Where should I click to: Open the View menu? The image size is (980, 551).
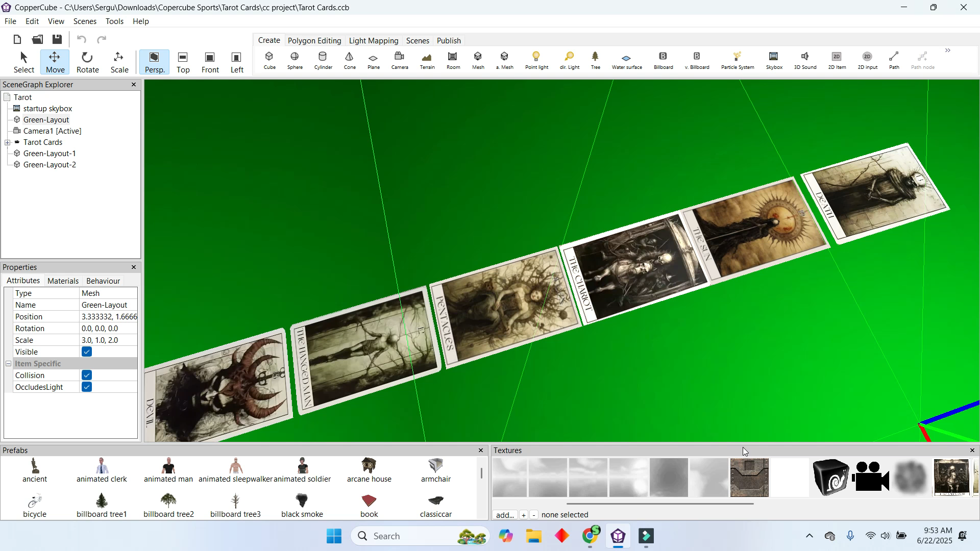[x=56, y=21]
